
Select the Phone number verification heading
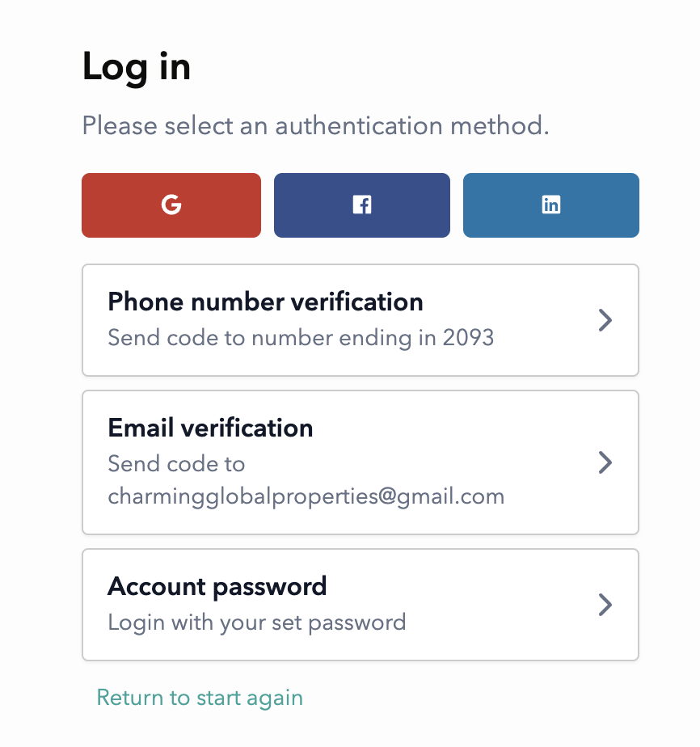265,302
